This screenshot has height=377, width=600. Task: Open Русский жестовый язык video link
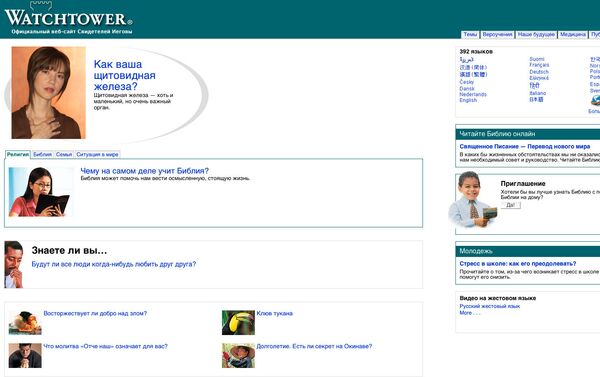pos(489,306)
